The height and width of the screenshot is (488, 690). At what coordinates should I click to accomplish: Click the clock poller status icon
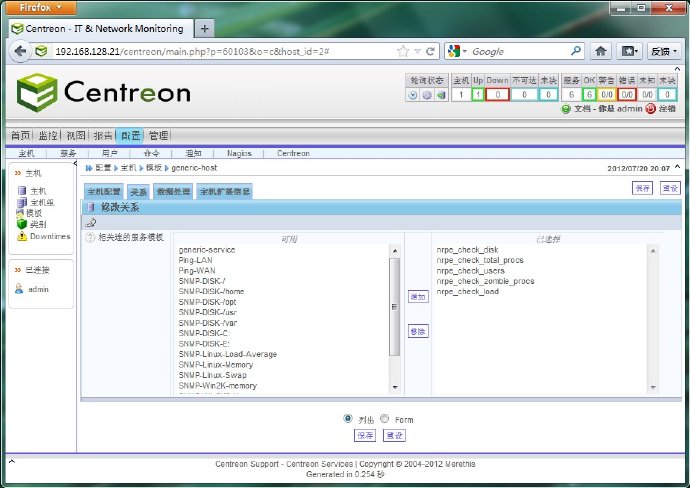coord(412,95)
